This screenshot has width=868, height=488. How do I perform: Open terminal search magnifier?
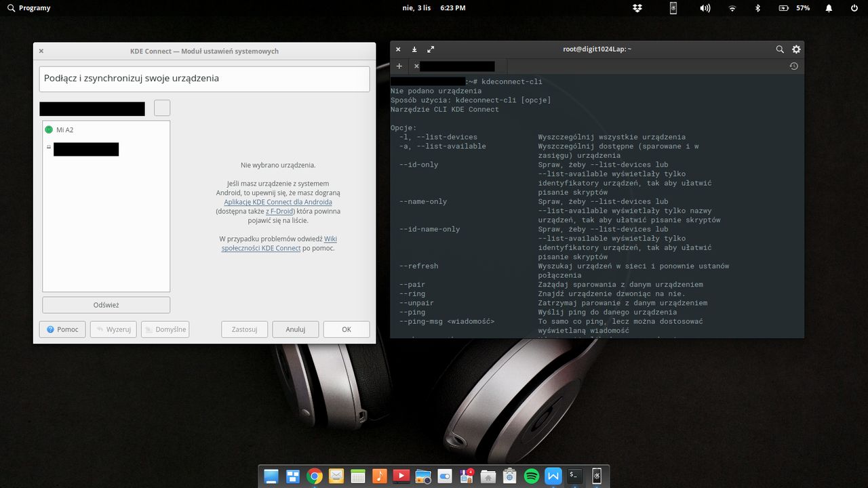coord(780,49)
